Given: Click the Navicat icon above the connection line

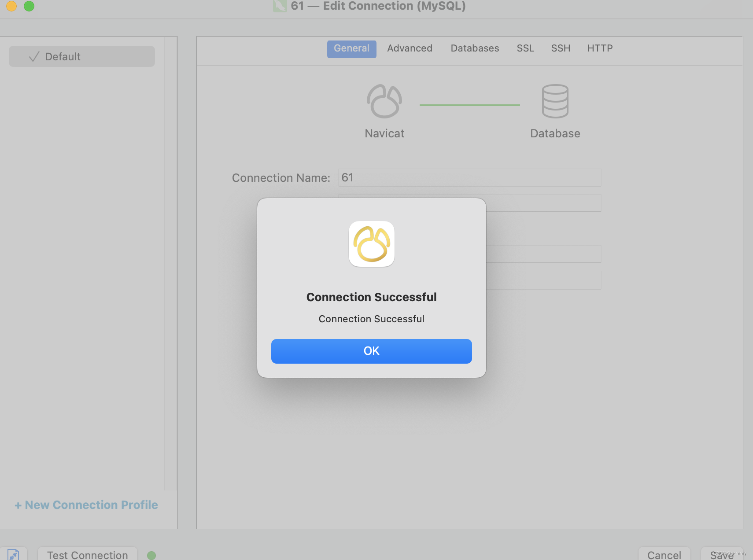Looking at the screenshot, I should tap(384, 100).
